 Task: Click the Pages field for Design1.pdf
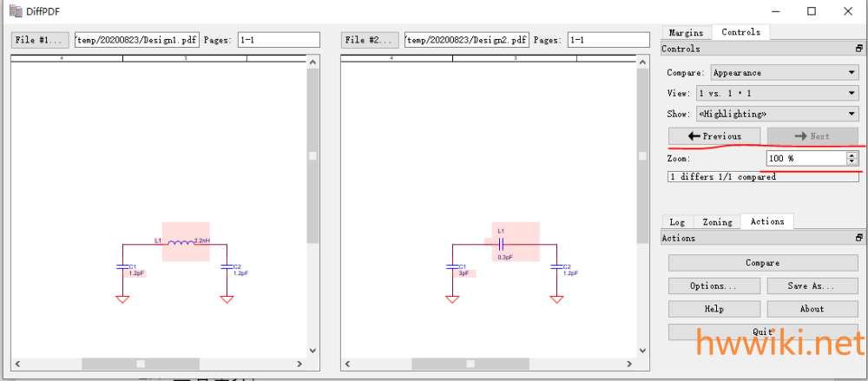(279, 40)
